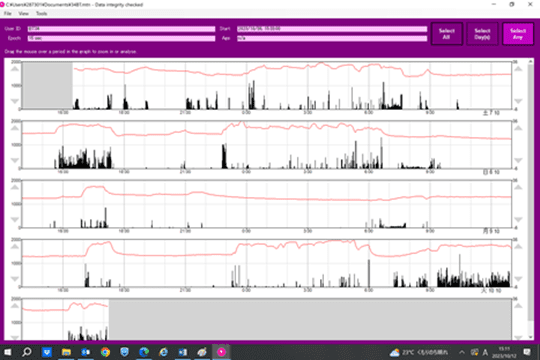
Task: Open the View menu
Action: [x=23, y=13]
